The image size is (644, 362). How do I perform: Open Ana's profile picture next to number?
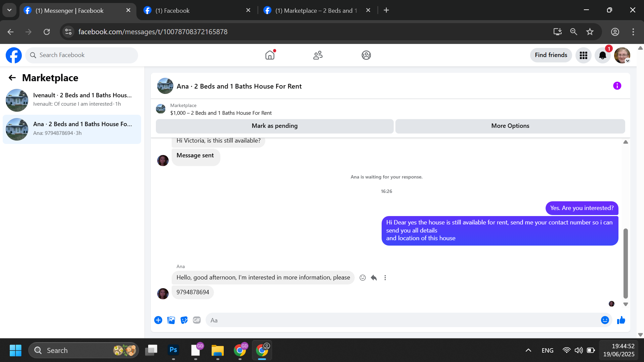(163, 294)
